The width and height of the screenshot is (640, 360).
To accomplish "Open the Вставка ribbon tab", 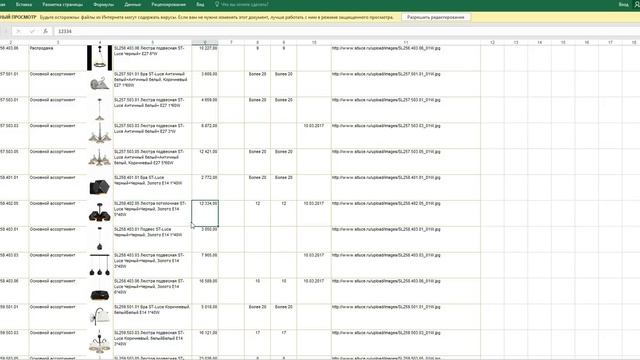I will point(24,4).
